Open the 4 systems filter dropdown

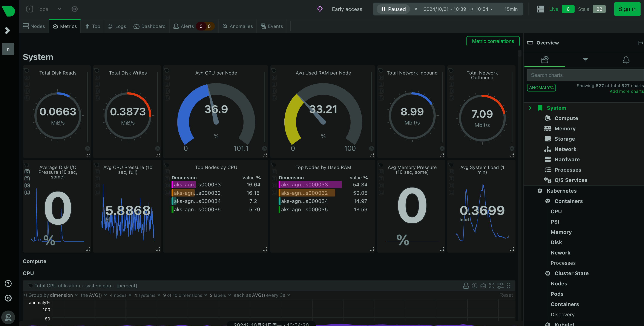coord(147,295)
